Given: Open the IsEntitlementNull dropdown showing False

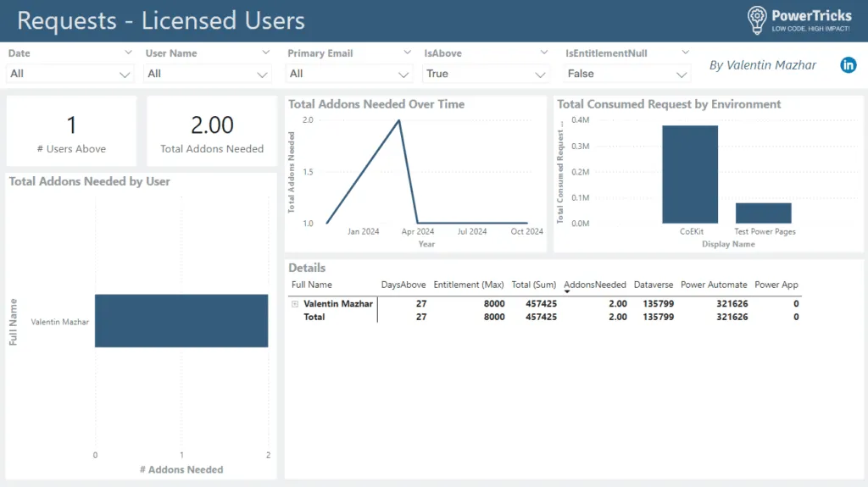Looking at the screenshot, I should click(627, 74).
